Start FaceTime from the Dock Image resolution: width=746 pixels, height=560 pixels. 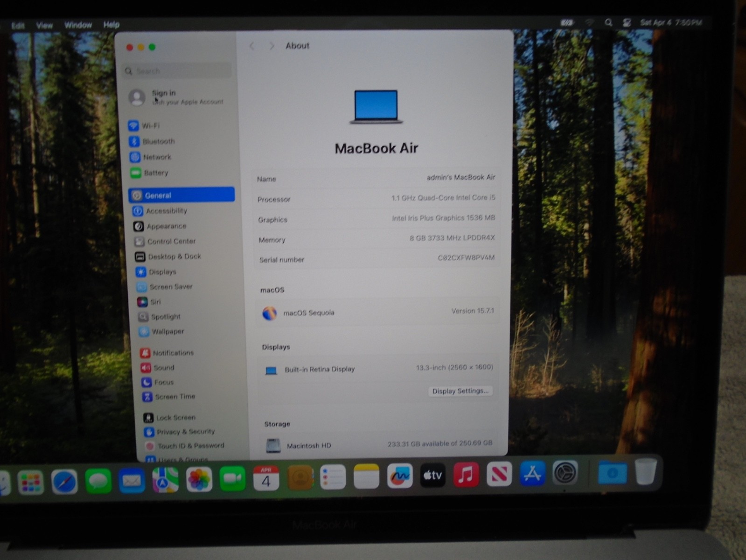pyautogui.click(x=232, y=479)
